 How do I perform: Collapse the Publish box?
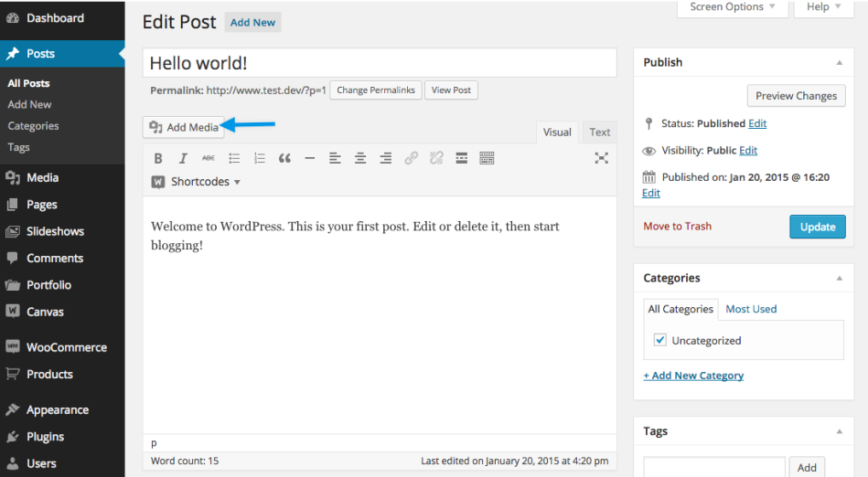[839, 62]
